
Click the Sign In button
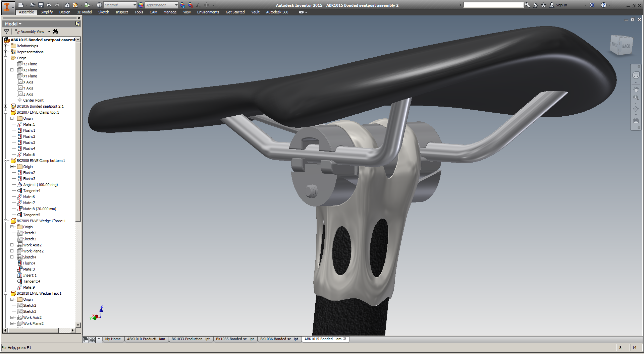click(558, 5)
